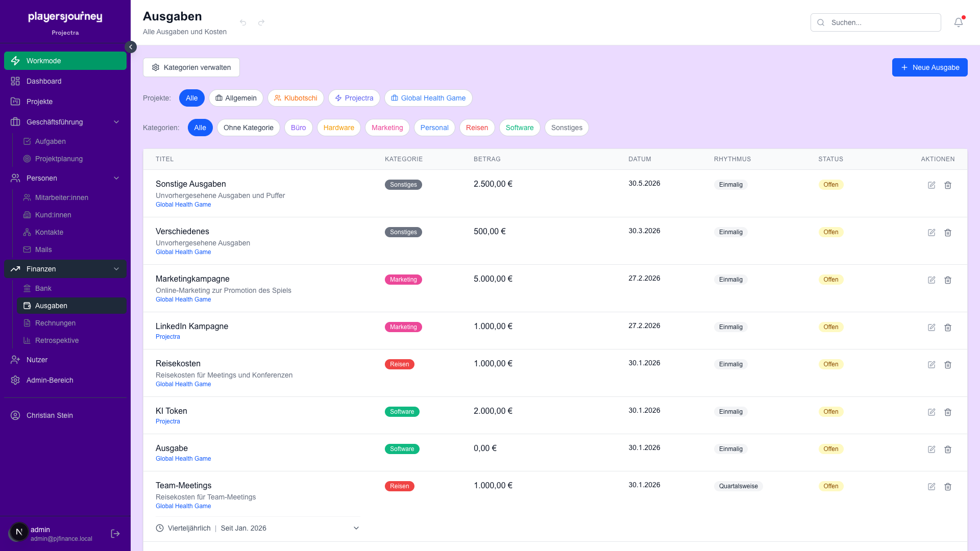This screenshot has height=551, width=980.
Task: Delete the Marketingkampagne expense
Action: [x=947, y=280]
